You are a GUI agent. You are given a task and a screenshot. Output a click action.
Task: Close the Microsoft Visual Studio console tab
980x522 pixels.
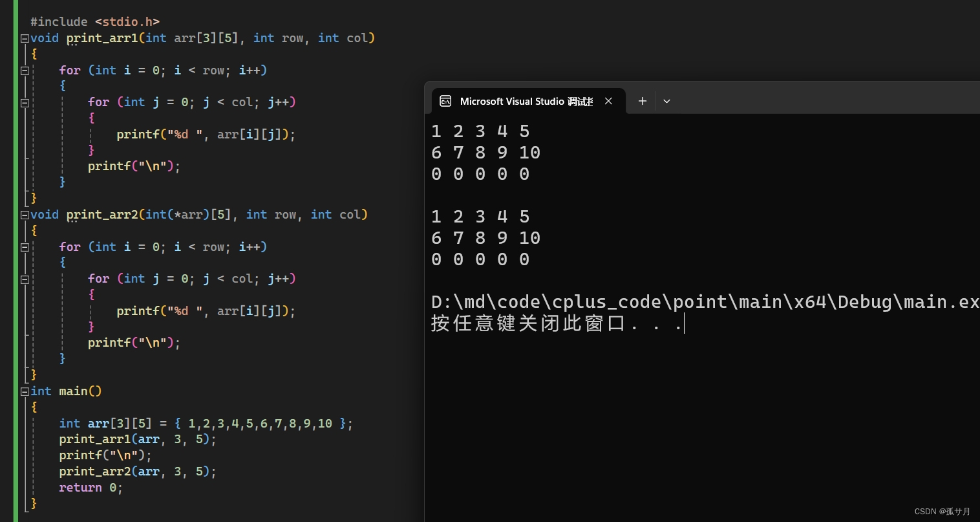608,101
